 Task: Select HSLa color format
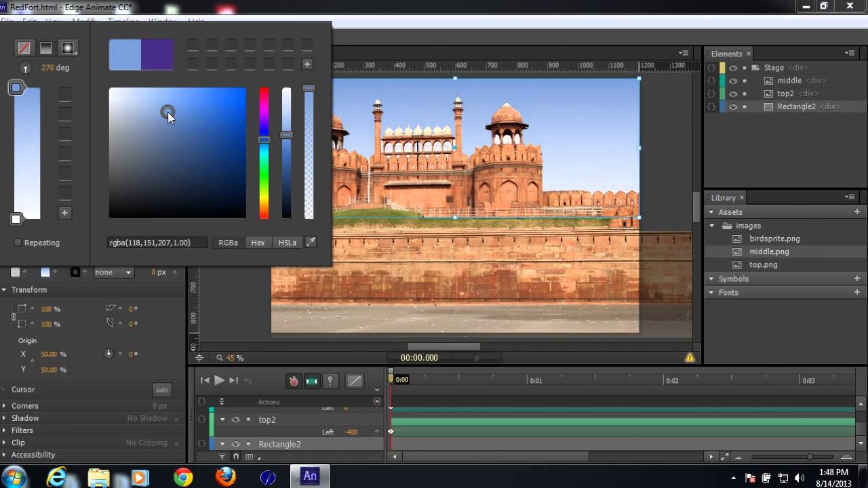pos(288,243)
